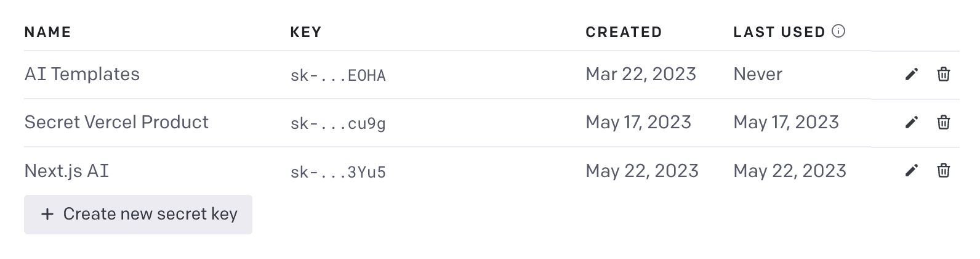Edit the AI Templates key name
The width and height of the screenshot is (980, 259).
point(912,75)
